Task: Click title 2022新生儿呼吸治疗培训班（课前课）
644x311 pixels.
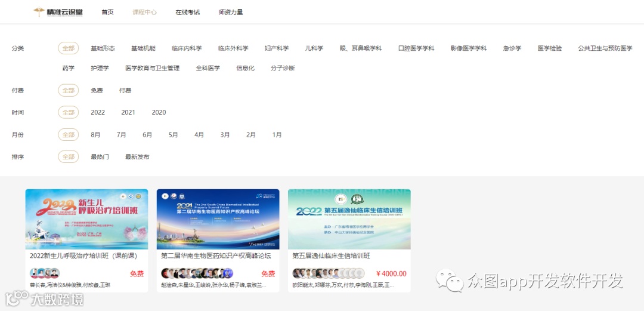Action: coord(83,256)
